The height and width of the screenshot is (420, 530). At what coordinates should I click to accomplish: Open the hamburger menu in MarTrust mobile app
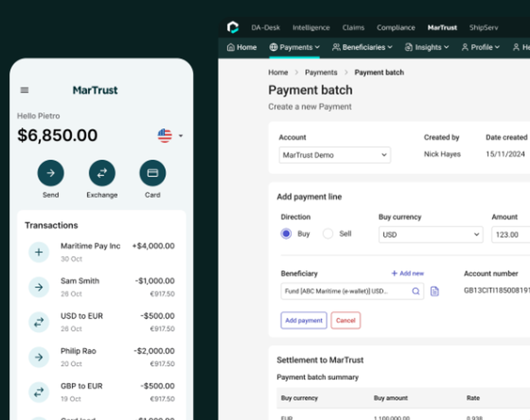(x=24, y=90)
